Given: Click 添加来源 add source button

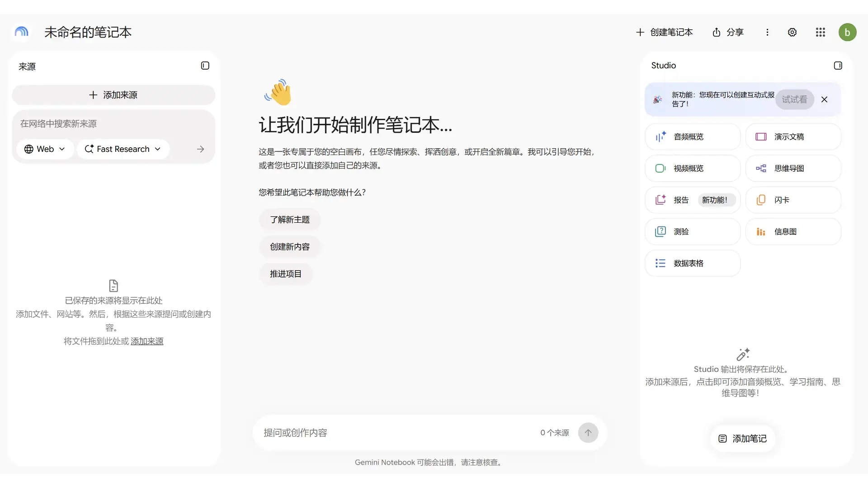Looking at the screenshot, I should pos(113,95).
